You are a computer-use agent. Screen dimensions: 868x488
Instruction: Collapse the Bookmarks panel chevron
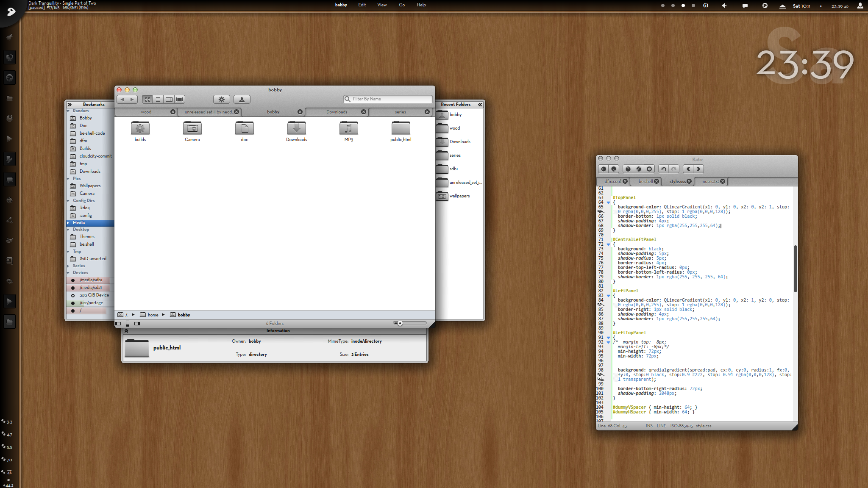click(70, 104)
